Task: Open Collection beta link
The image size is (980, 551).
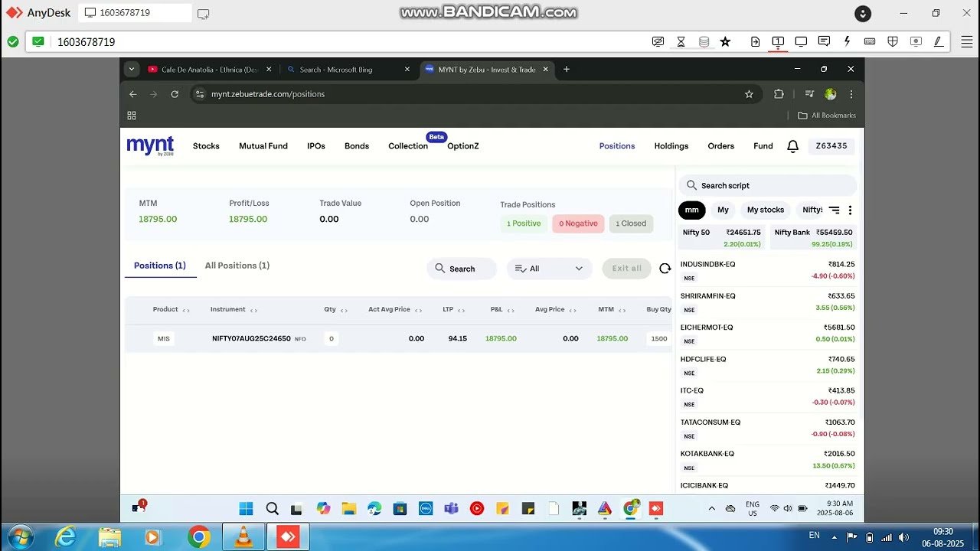Action: (408, 146)
